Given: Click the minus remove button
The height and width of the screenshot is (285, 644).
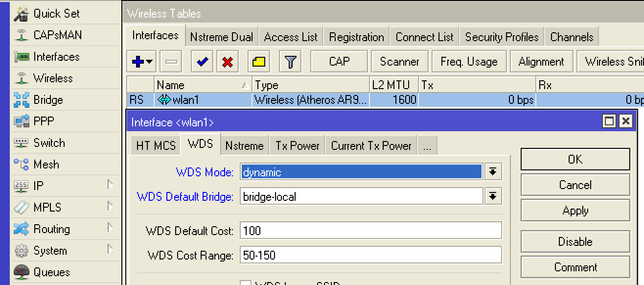Looking at the screenshot, I should point(171,62).
